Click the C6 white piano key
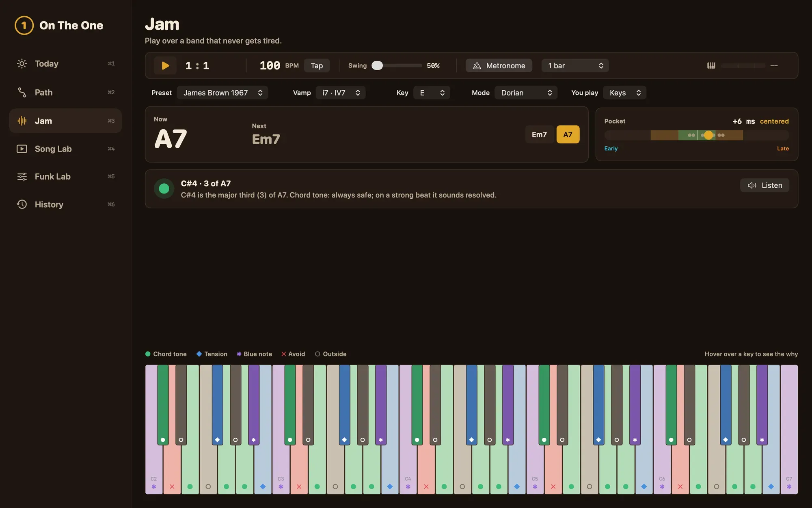Screen dimensions: 812x508 point(662,467)
